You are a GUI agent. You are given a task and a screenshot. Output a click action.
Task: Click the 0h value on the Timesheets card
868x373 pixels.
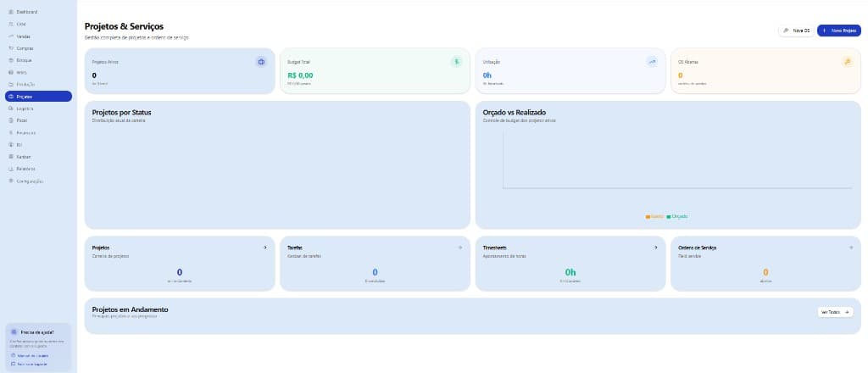pyautogui.click(x=570, y=272)
